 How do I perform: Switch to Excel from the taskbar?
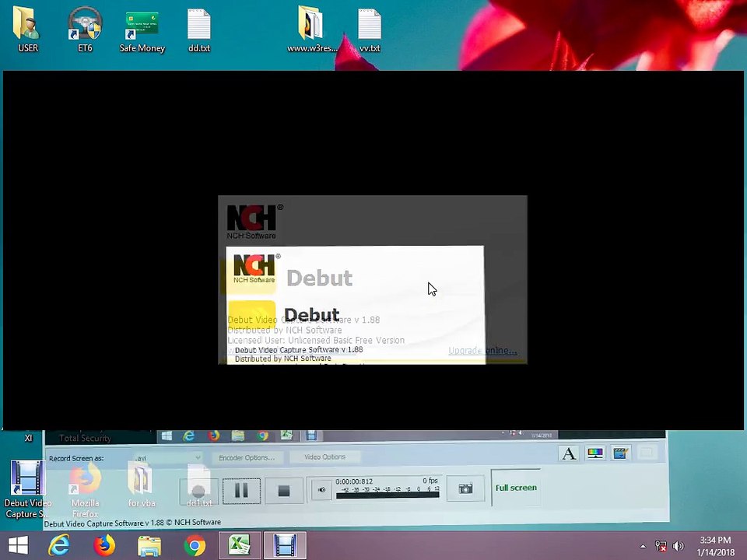tap(240, 545)
